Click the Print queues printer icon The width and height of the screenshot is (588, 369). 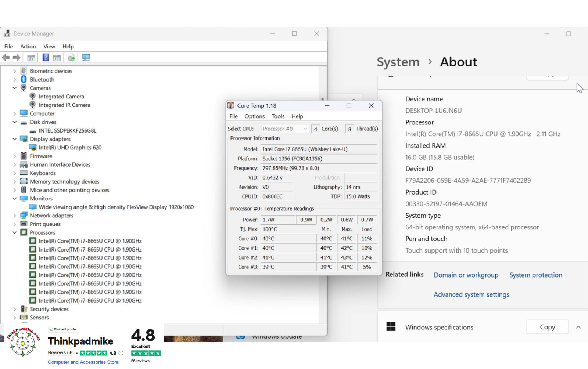pos(24,224)
